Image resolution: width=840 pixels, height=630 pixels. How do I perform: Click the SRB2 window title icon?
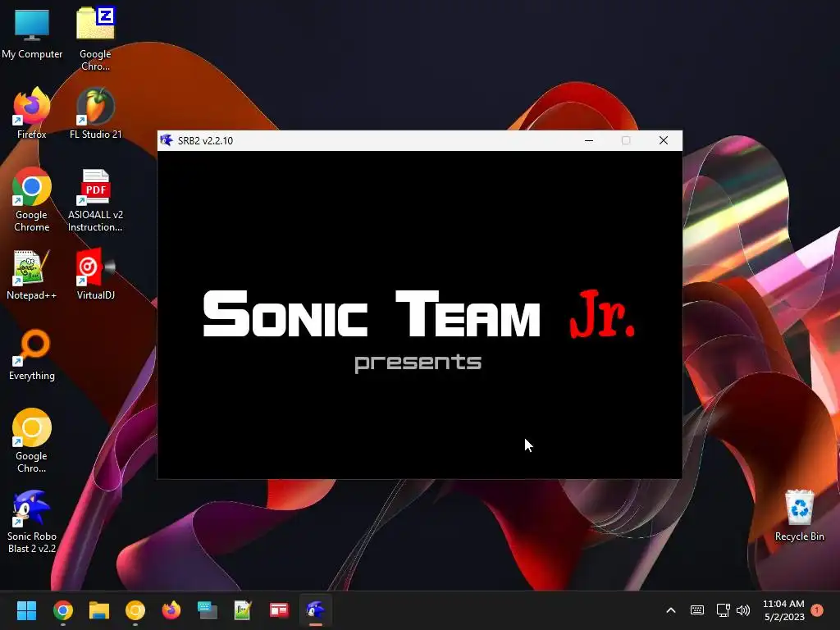pyautogui.click(x=166, y=140)
